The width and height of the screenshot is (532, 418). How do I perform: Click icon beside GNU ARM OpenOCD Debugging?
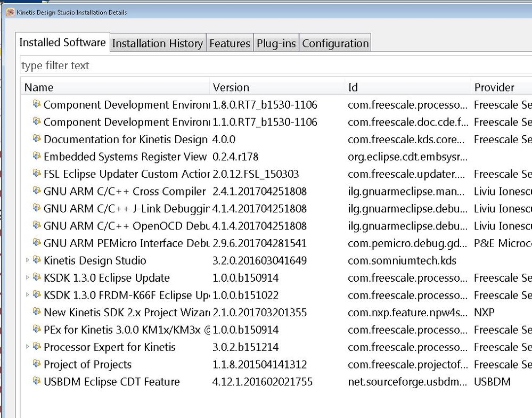click(37, 225)
